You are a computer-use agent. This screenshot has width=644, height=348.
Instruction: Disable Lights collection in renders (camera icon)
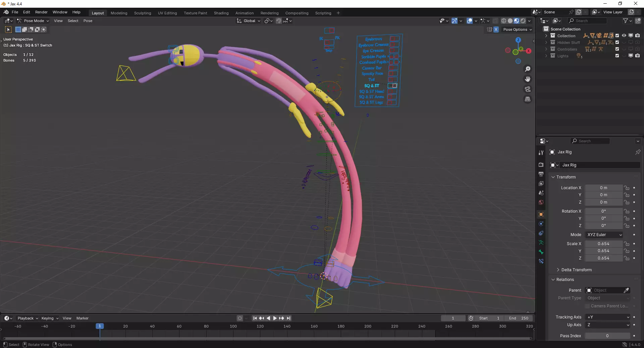pyautogui.click(x=637, y=56)
